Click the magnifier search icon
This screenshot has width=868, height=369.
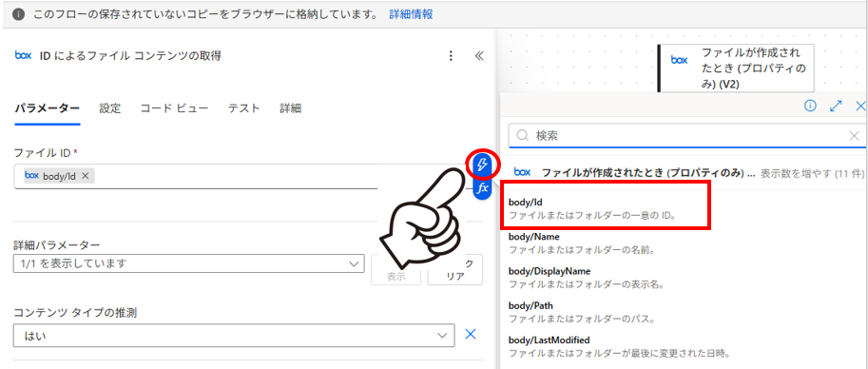pyautogui.click(x=522, y=136)
